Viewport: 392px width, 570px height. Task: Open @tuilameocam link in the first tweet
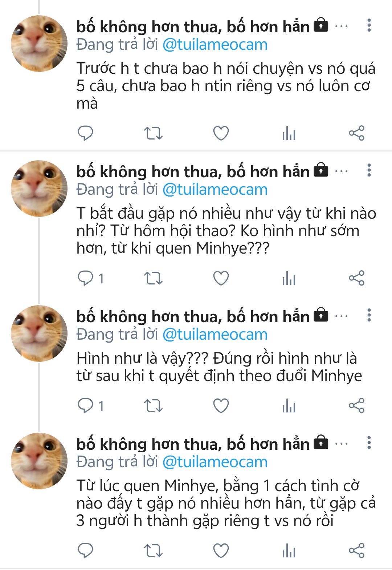[x=215, y=45]
